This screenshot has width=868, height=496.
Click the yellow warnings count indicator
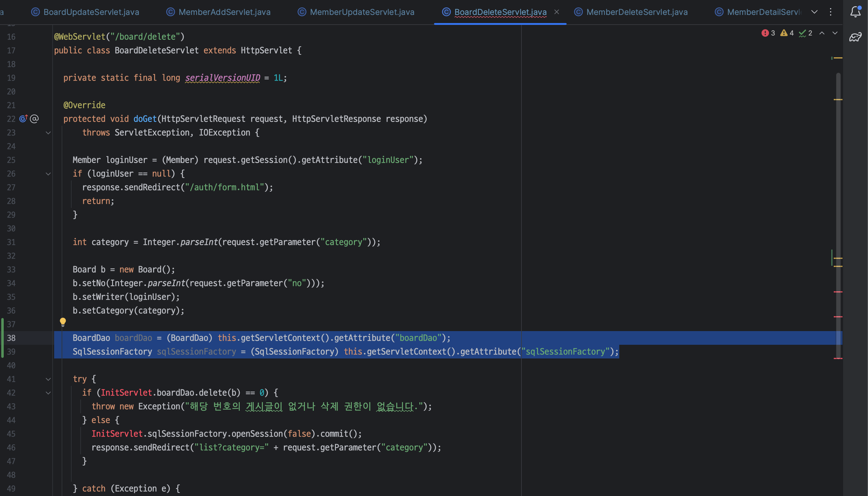pos(787,33)
